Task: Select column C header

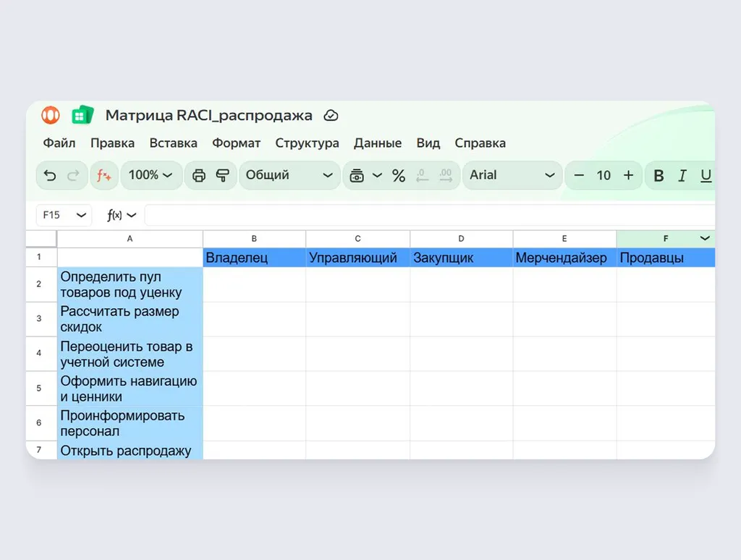Action: (x=357, y=239)
